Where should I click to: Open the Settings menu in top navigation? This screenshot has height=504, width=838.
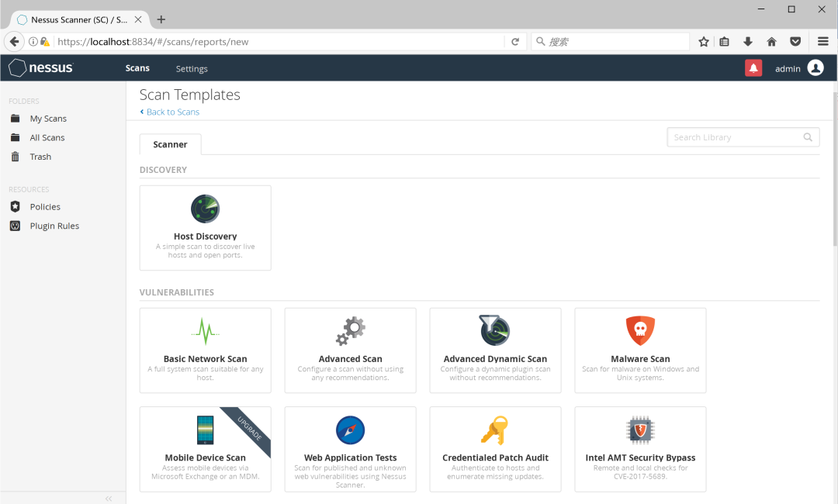click(x=192, y=69)
